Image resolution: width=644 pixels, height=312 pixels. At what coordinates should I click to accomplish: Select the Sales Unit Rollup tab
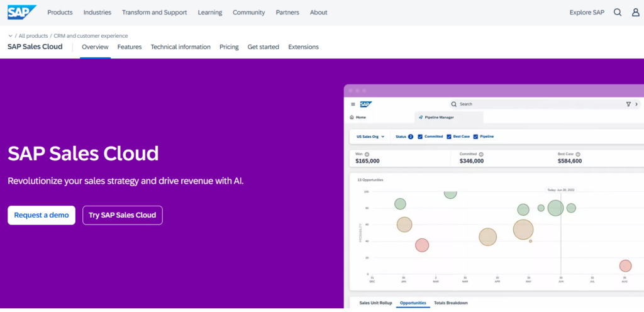point(376,303)
